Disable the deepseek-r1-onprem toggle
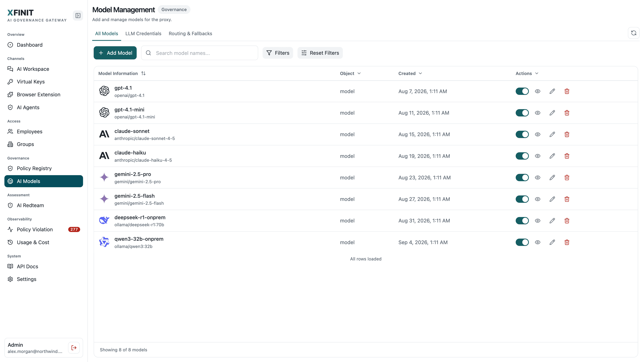644x362 pixels. point(522,221)
